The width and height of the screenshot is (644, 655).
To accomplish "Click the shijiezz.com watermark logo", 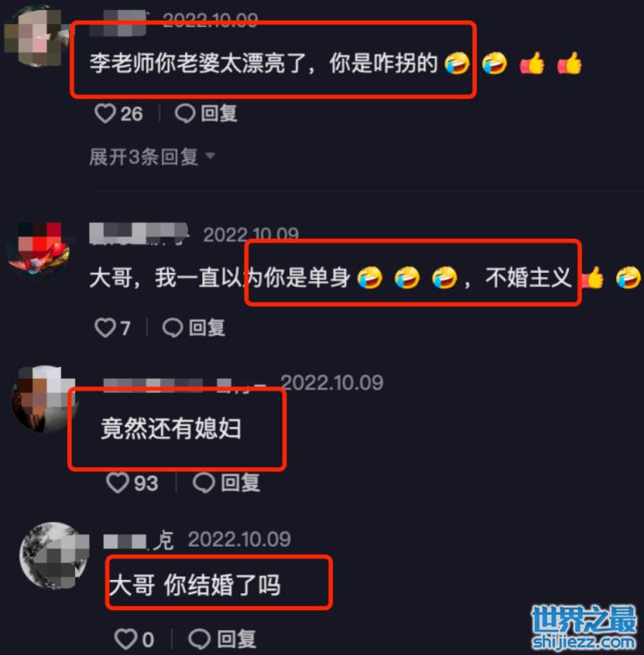I will coord(584,627).
